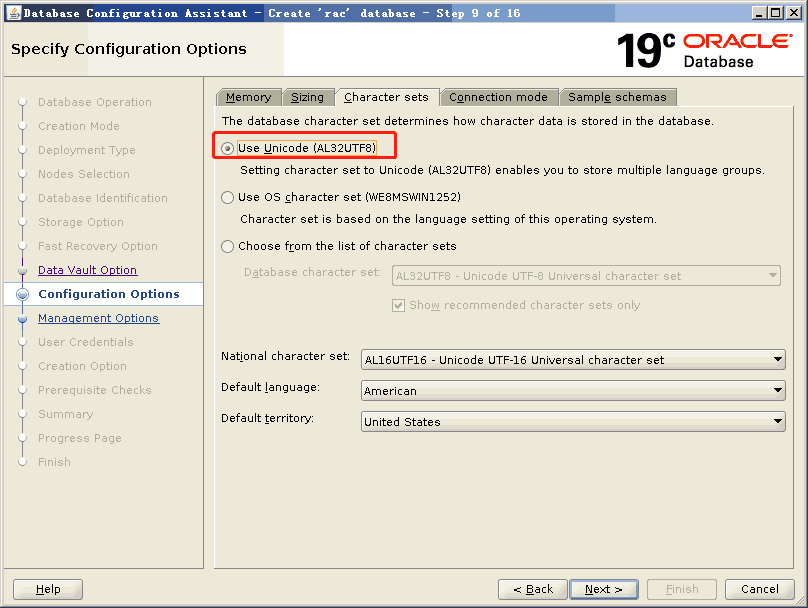Screen dimensions: 808x608
Task: Go to the Data Vault Option step
Action: 88,270
